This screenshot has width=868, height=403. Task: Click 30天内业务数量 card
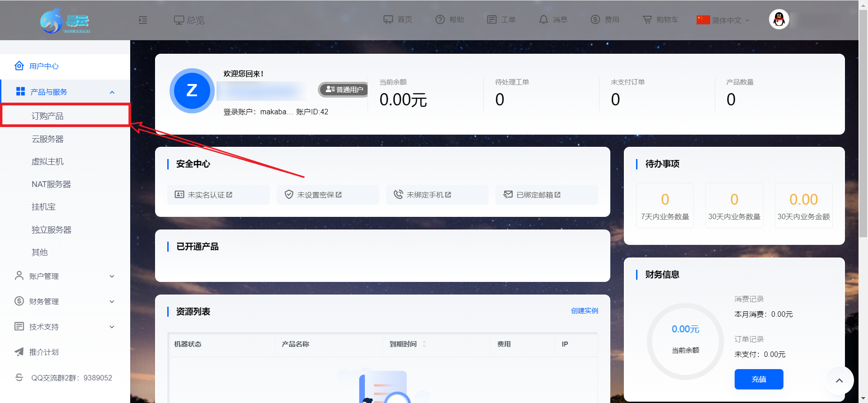click(734, 206)
